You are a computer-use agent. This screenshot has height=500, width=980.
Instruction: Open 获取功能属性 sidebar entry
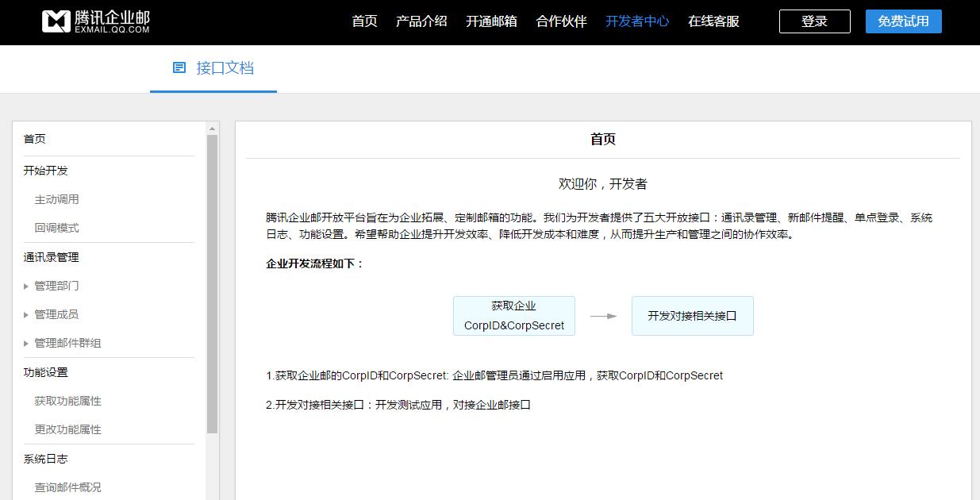[x=67, y=401]
